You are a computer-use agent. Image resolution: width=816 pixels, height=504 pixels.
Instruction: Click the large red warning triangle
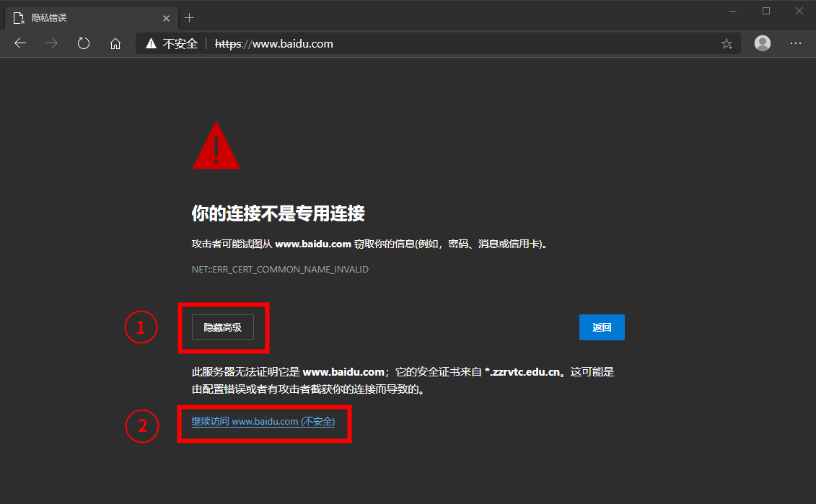pos(216,147)
